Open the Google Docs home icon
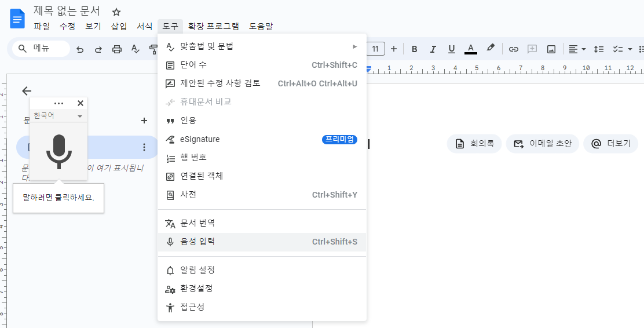644x328 pixels. (x=17, y=19)
